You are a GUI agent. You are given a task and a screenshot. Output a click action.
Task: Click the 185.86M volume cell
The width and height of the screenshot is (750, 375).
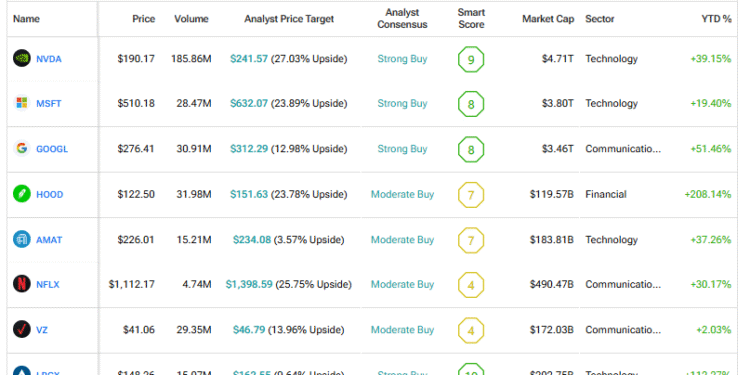[x=191, y=59]
